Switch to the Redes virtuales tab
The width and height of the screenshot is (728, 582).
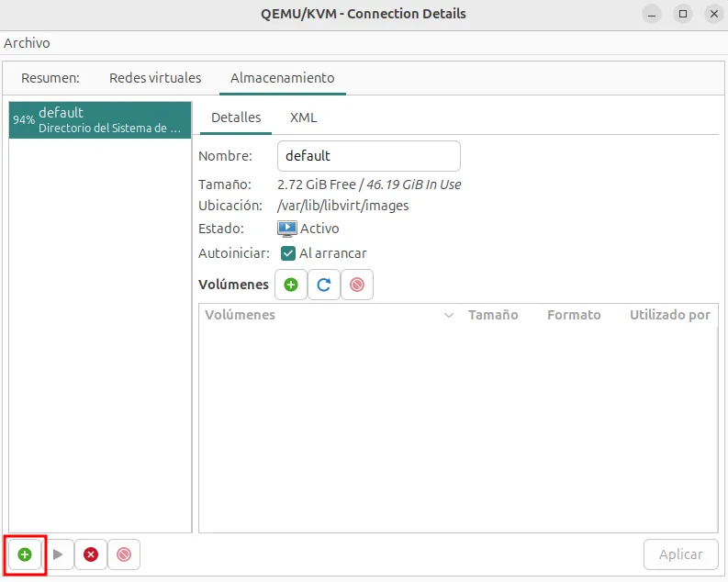155,78
